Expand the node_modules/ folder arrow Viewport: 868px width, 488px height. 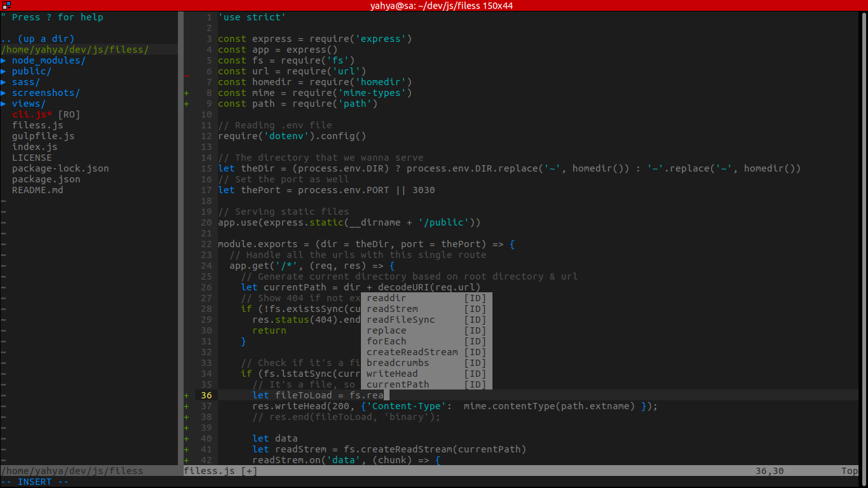3,60
